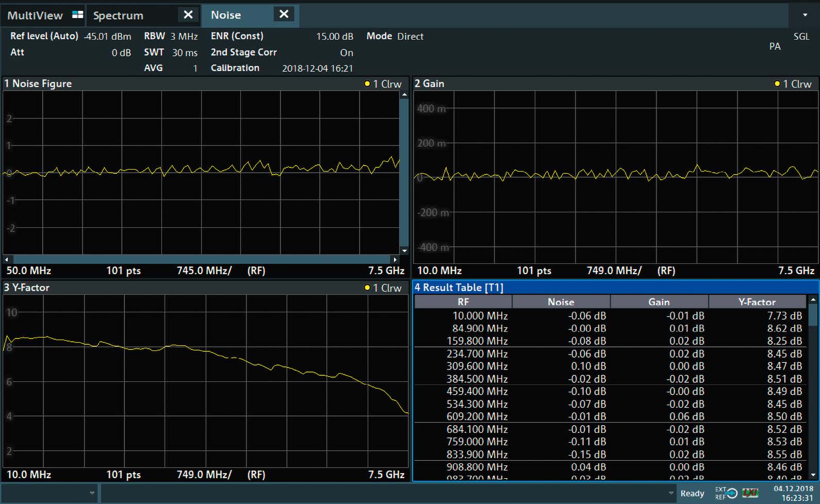Open the MultiView tab
The image size is (820, 504).
[x=43, y=15]
